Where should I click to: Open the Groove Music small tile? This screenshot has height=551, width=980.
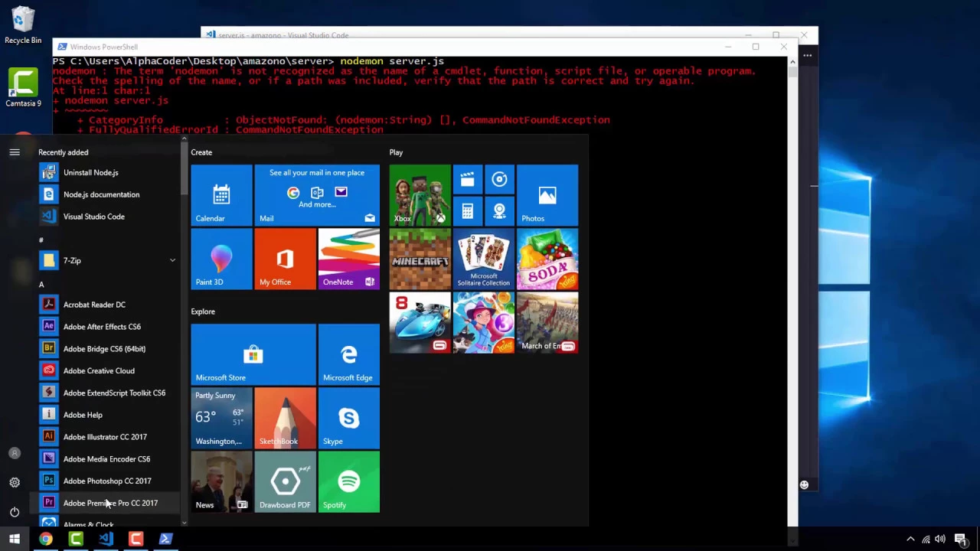tap(499, 179)
